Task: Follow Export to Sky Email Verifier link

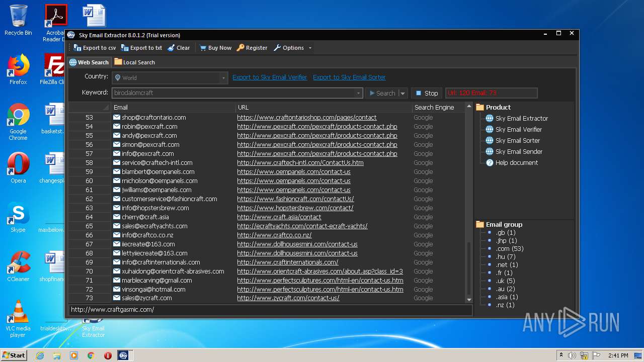Action: pyautogui.click(x=270, y=77)
